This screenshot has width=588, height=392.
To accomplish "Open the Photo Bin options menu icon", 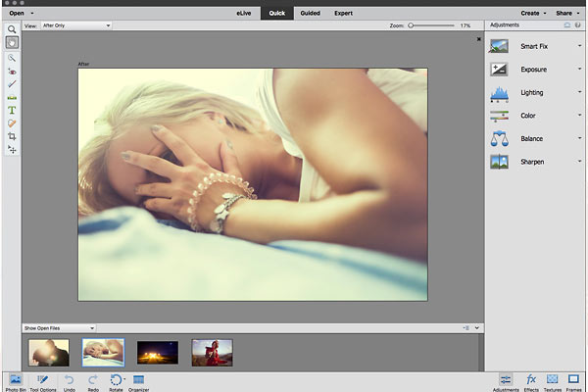I will [465, 328].
